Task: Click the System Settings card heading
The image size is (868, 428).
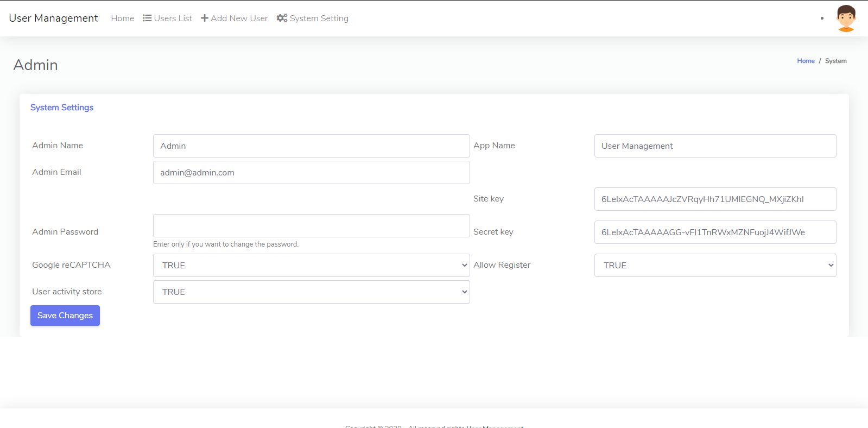Action: coord(62,108)
